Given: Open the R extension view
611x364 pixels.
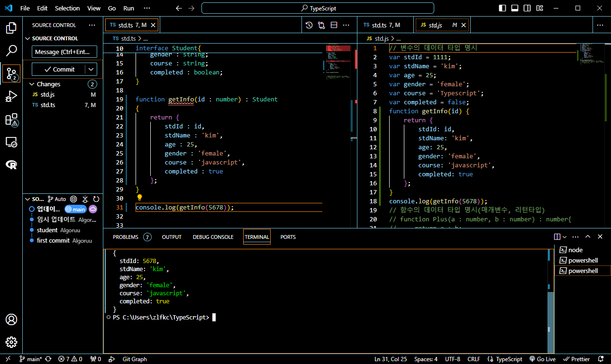Looking at the screenshot, I should coord(11,164).
